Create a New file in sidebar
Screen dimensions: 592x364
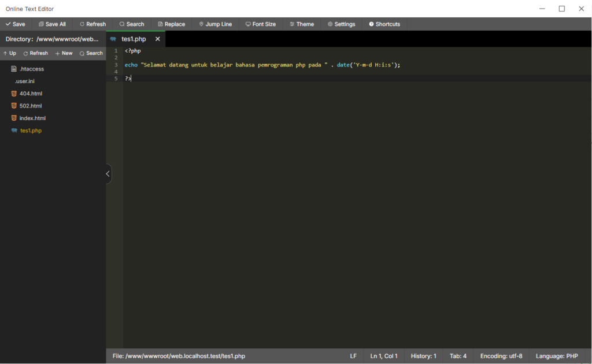(x=64, y=53)
